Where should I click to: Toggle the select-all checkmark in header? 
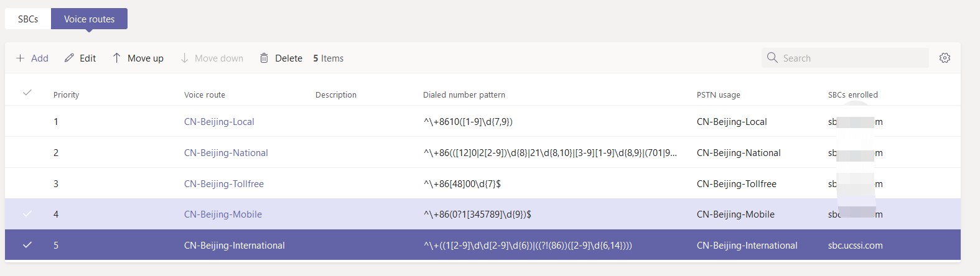click(x=27, y=93)
